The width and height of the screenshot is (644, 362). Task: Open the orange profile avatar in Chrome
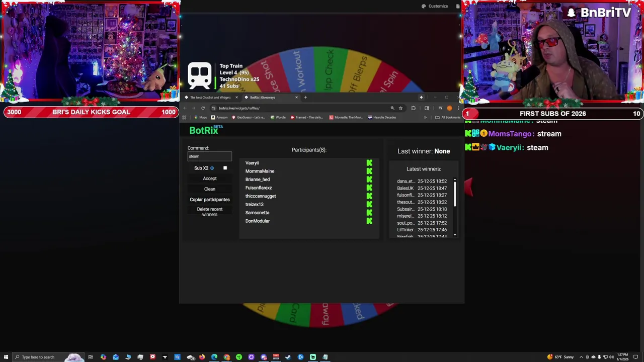[449, 108]
